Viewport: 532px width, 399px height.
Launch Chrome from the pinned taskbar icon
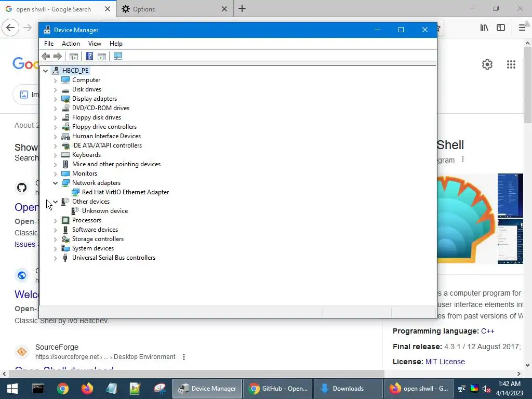pyautogui.click(x=63, y=389)
